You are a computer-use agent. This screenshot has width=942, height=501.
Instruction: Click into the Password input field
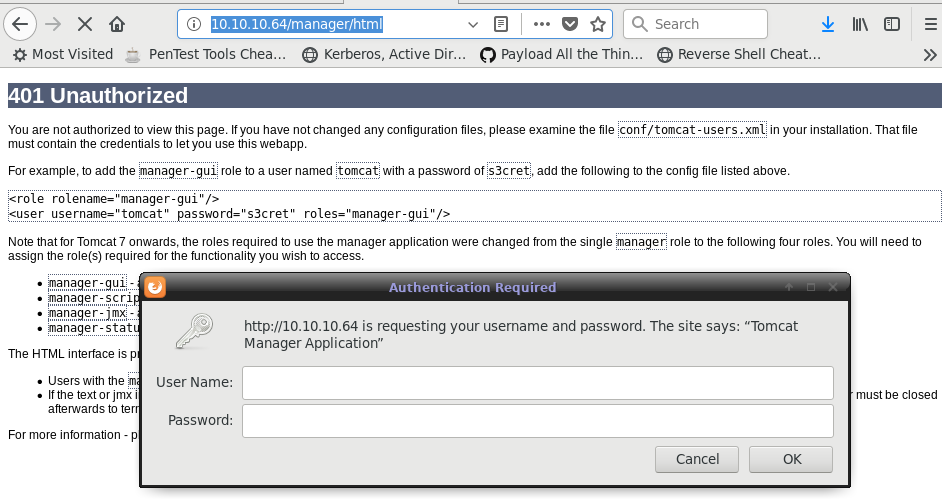point(537,420)
